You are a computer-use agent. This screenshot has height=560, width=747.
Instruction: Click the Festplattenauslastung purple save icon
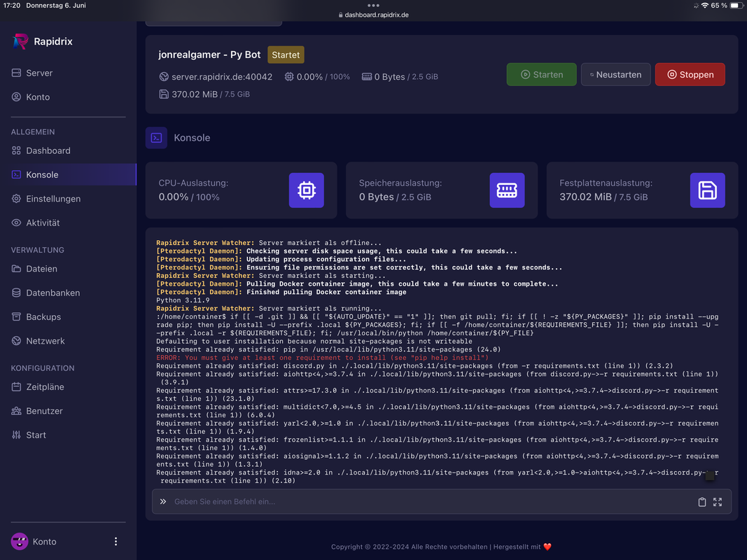point(708,190)
